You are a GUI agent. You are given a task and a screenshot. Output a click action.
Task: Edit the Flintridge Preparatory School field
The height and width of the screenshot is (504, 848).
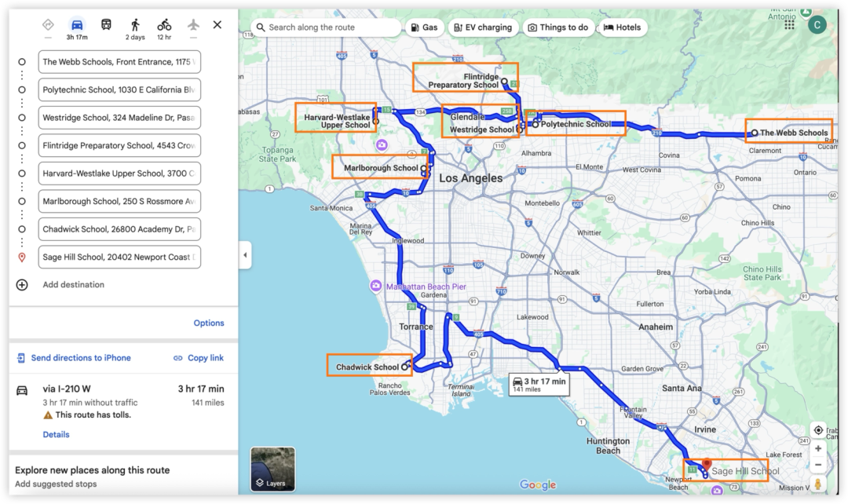[119, 145]
